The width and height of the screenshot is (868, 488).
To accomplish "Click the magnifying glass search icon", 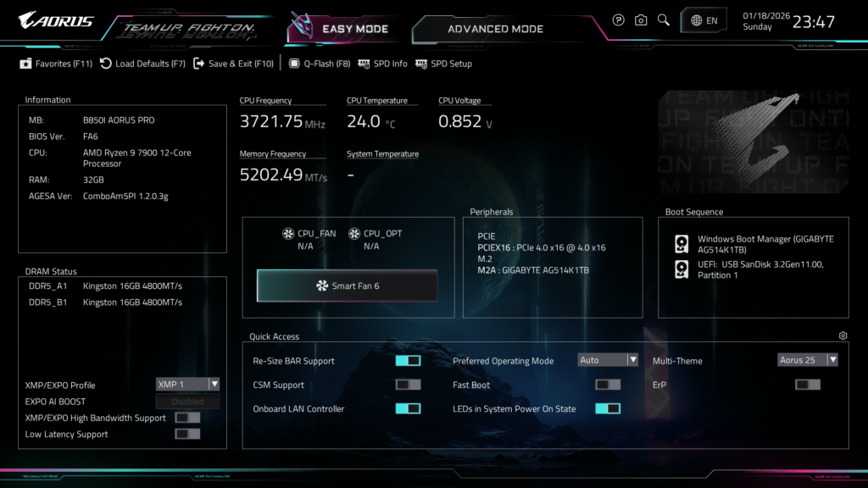I will pos(664,20).
